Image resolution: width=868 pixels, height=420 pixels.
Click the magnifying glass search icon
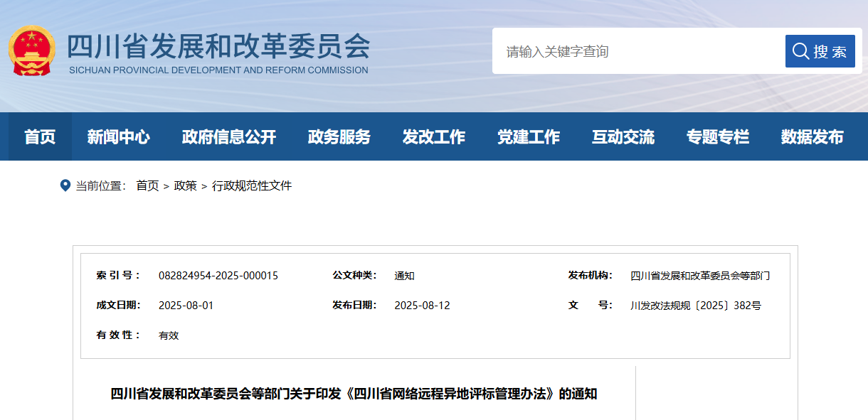pos(800,50)
